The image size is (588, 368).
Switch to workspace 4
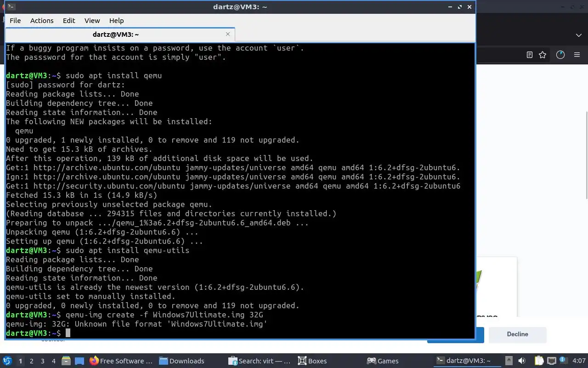(54, 361)
